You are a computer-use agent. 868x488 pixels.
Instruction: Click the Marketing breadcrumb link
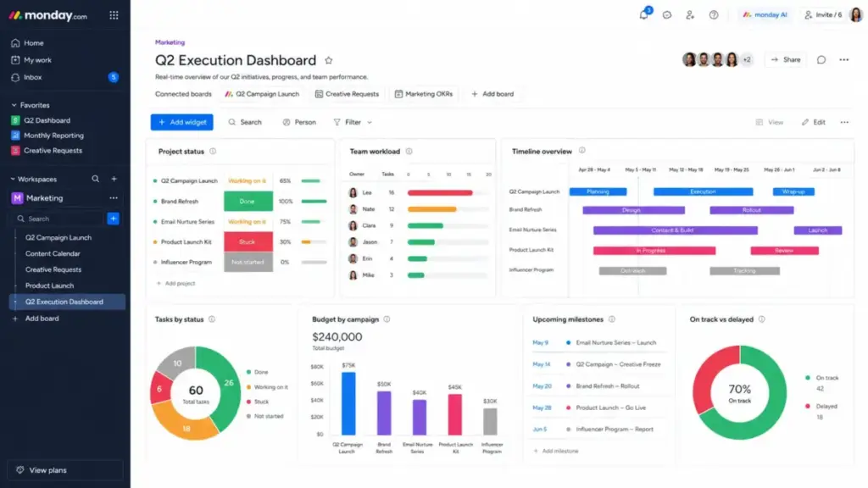click(170, 42)
